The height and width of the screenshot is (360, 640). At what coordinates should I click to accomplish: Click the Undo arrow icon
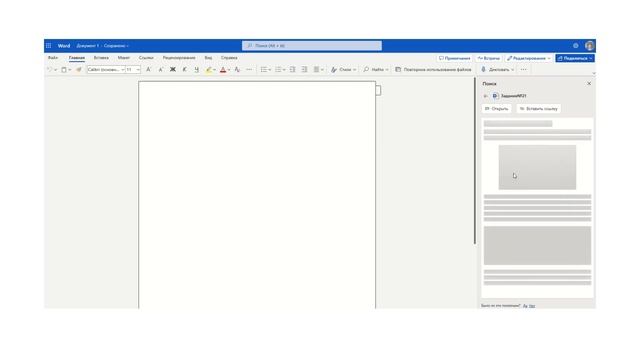[50, 70]
